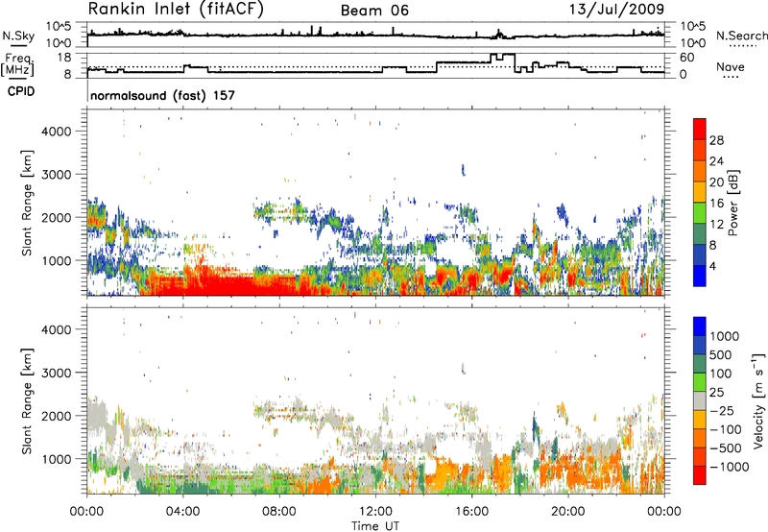Click the "16:00" time axis tick label
The height and width of the screenshot is (532, 768).
(471, 512)
